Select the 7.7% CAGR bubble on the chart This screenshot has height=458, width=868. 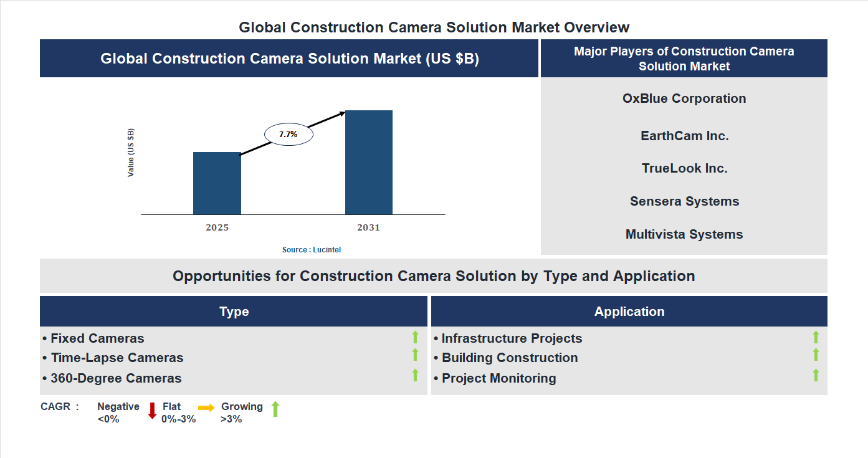(x=289, y=133)
